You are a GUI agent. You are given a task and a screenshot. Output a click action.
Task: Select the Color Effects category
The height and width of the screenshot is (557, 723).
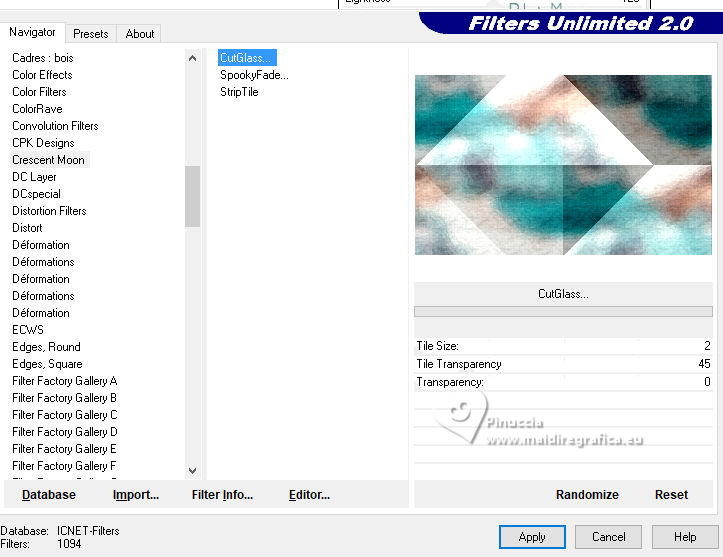coord(42,75)
